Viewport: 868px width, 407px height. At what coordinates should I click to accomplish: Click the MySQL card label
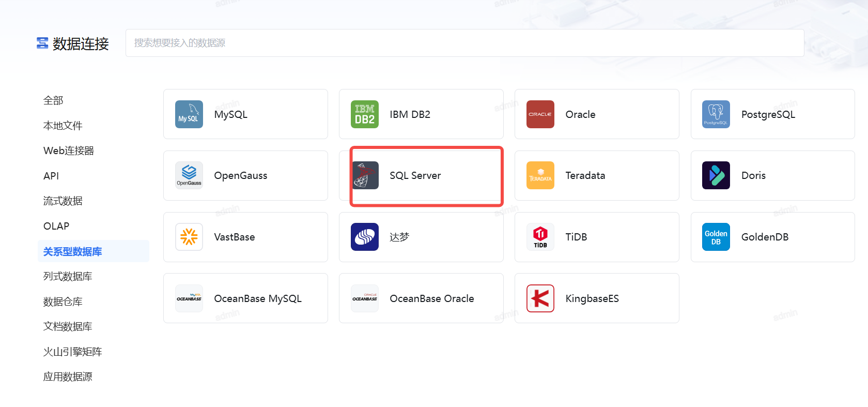pyautogui.click(x=231, y=114)
